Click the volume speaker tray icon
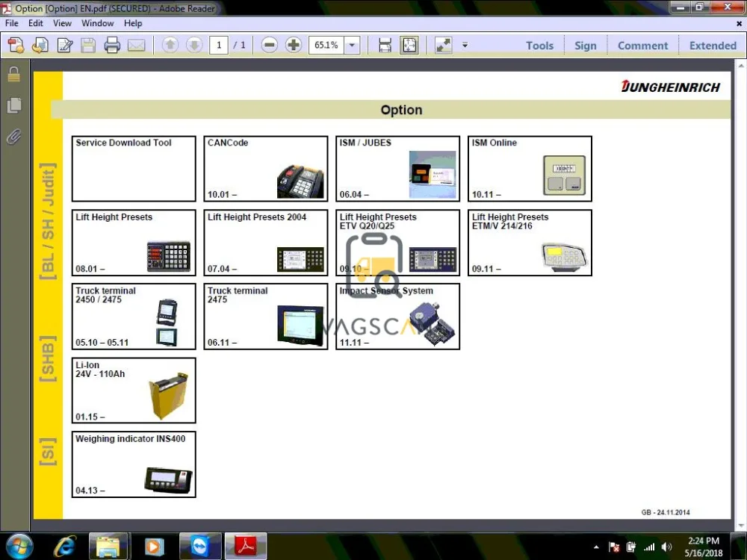 click(666, 547)
